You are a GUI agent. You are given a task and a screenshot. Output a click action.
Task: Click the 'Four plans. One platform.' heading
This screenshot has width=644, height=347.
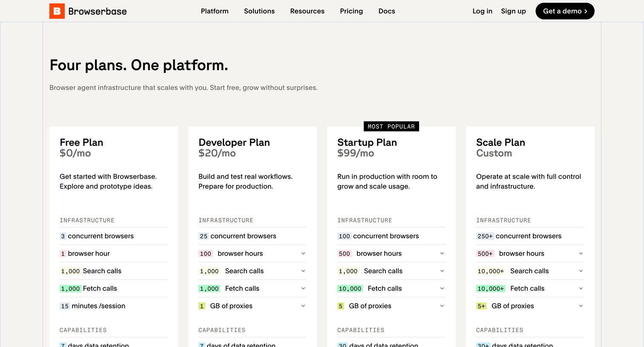point(139,65)
